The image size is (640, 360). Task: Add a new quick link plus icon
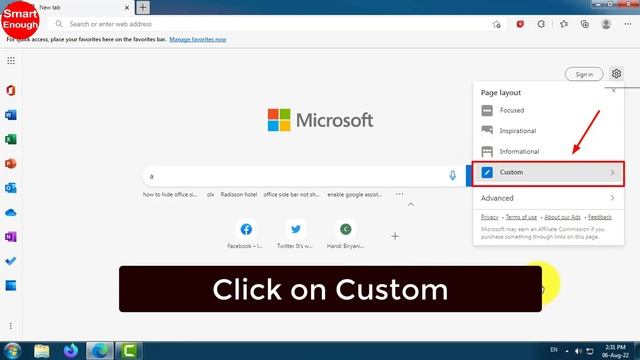pyautogui.click(x=395, y=236)
